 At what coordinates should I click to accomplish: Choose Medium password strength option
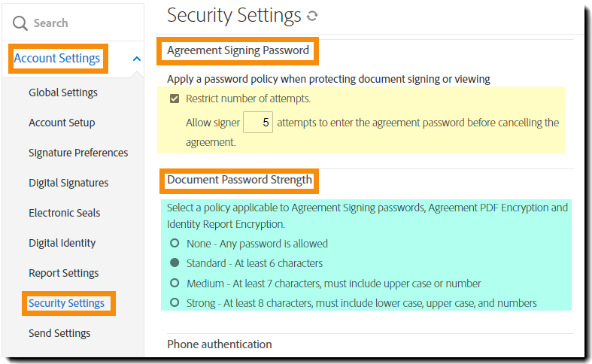coord(175,284)
